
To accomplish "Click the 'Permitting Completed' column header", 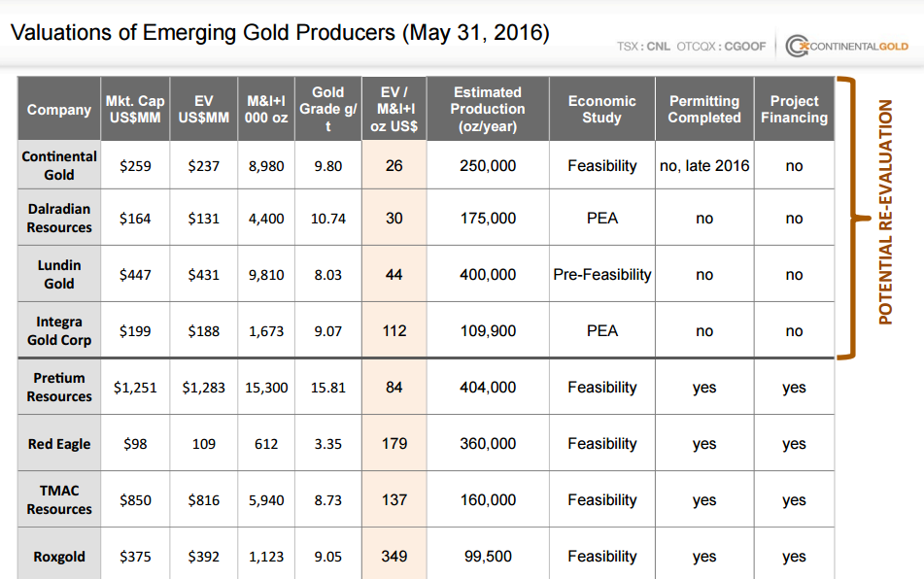I will [x=704, y=110].
